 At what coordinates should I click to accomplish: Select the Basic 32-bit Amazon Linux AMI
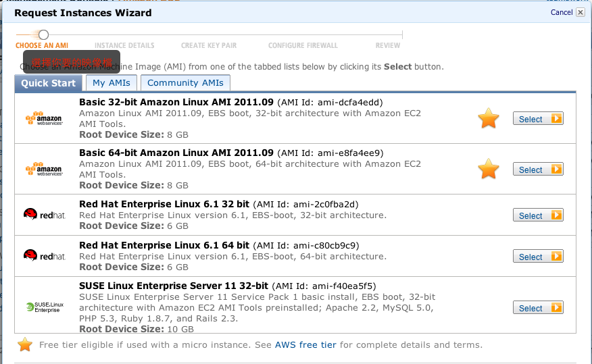tap(538, 119)
